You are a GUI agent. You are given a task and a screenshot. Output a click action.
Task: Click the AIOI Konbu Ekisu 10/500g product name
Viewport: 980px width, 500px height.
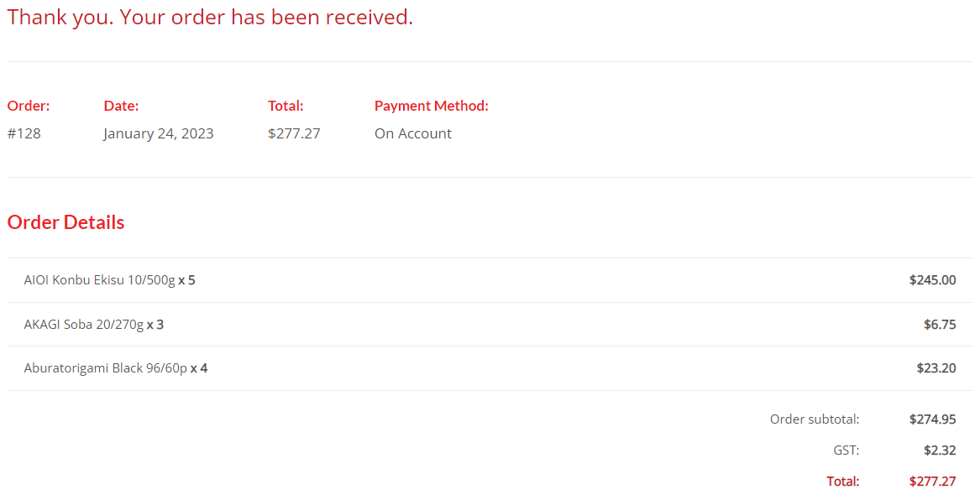point(99,280)
